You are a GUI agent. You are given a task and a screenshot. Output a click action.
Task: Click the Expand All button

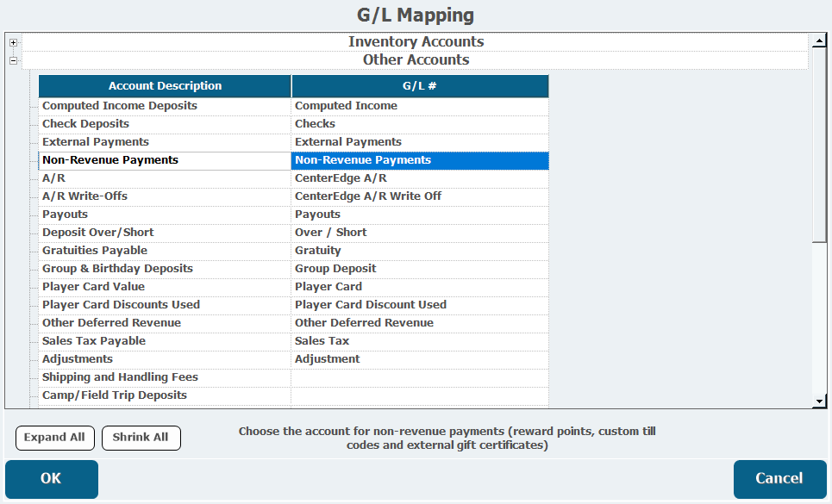[x=54, y=438]
